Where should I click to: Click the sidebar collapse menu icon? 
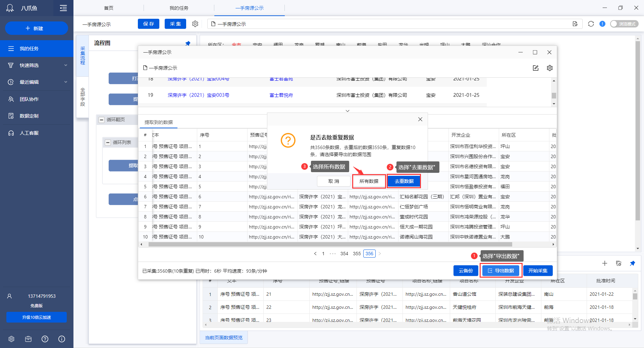coord(63,8)
